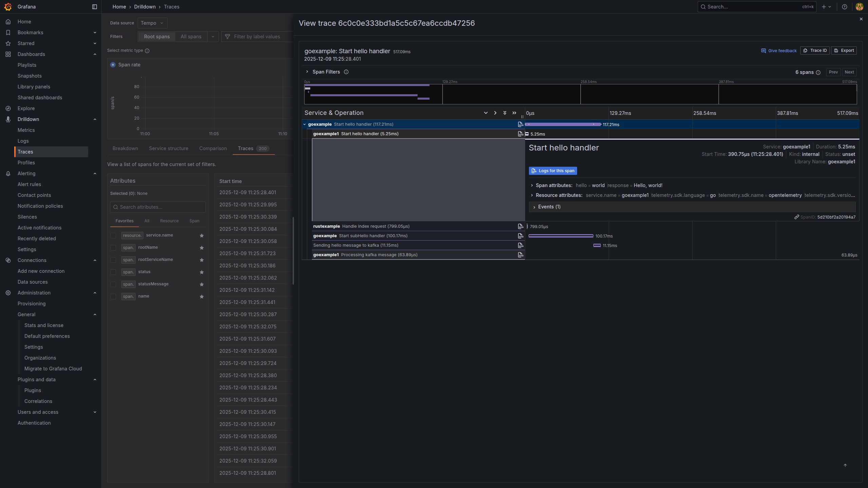Unstar the service.name attribute
Image resolution: width=868 pixels, height=488 pixels.
pos(202,236)
